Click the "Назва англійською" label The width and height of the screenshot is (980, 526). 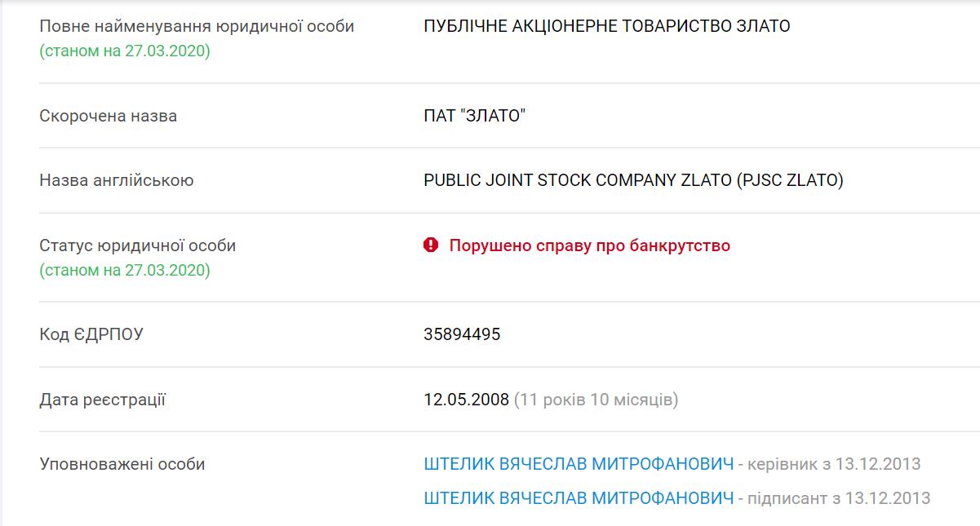click(x=116, y=180)
